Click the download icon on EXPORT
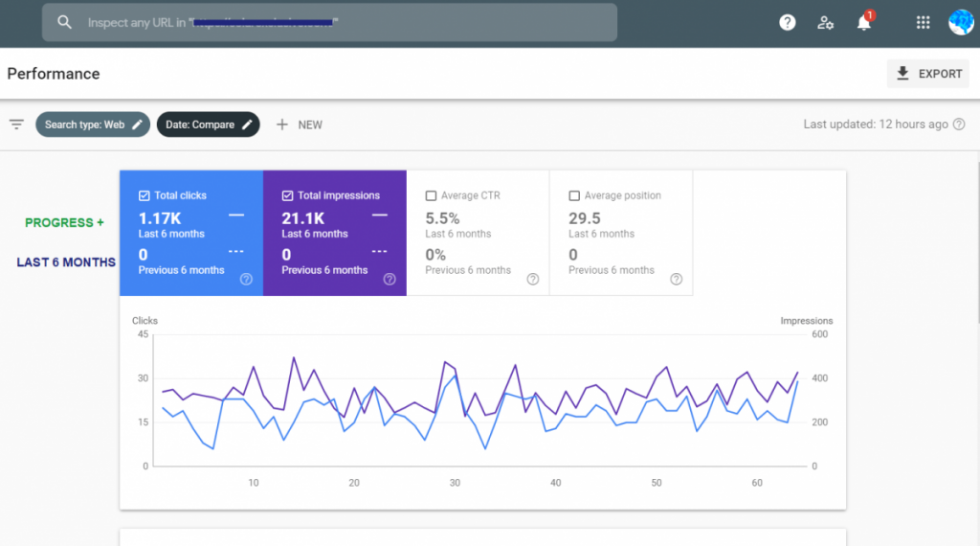Screen dimensions: 980x546 902,74
